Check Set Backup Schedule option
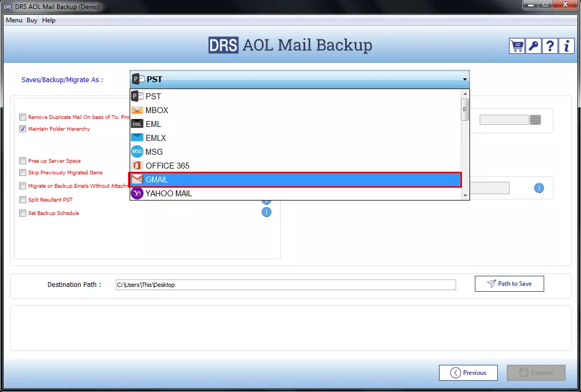 pyautogui.click(x=22, y=213)
